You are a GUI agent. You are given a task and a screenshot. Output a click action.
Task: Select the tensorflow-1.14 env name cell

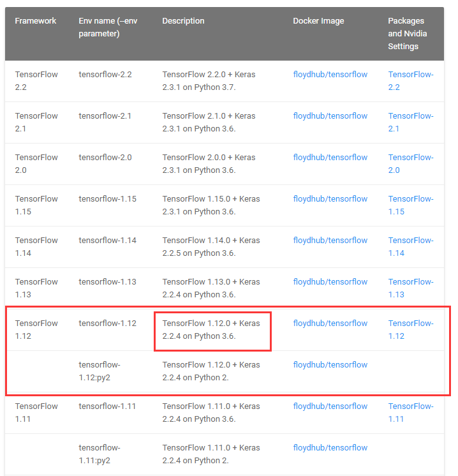tap(107, 241)
